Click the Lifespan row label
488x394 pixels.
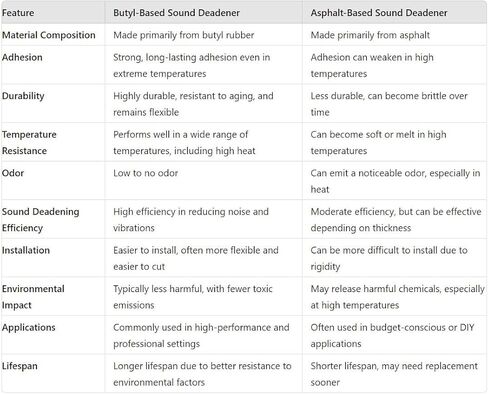[20, 366]
